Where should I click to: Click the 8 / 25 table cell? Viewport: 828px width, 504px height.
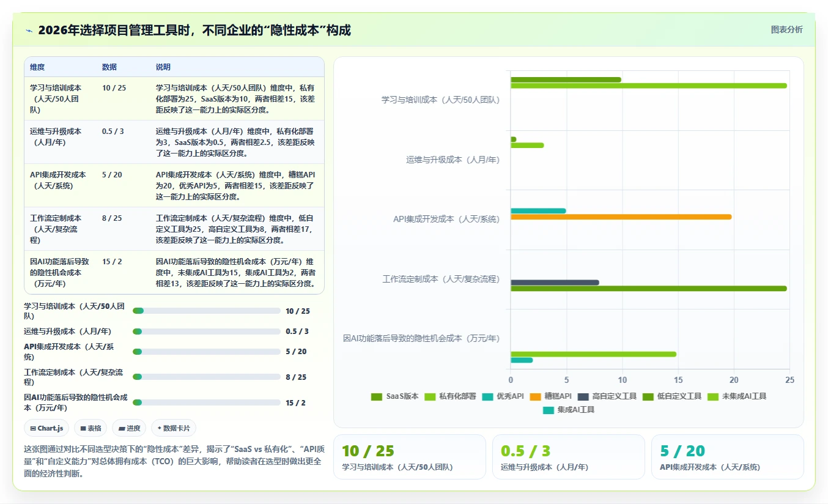click(x=113, y=218)
